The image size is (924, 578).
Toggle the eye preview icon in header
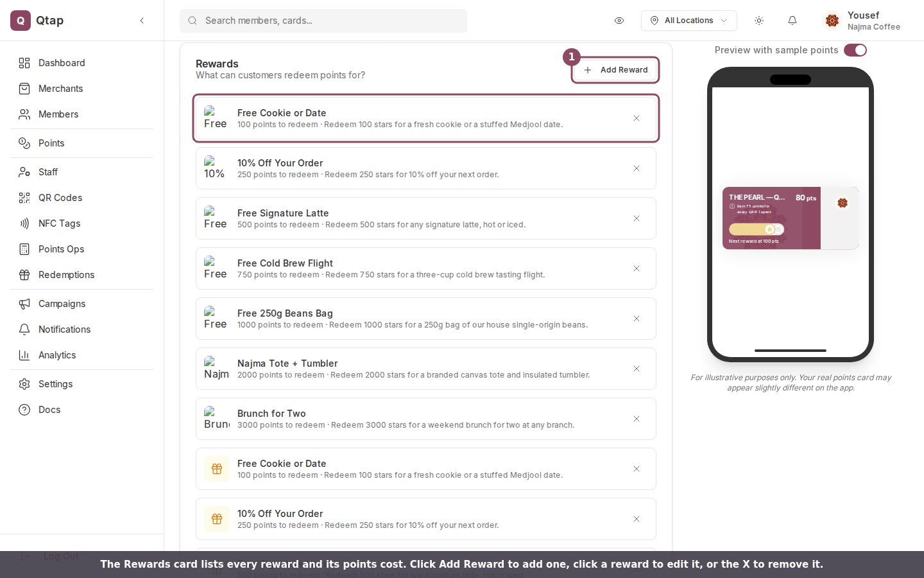pyautogui.click(x=619, y=21)
